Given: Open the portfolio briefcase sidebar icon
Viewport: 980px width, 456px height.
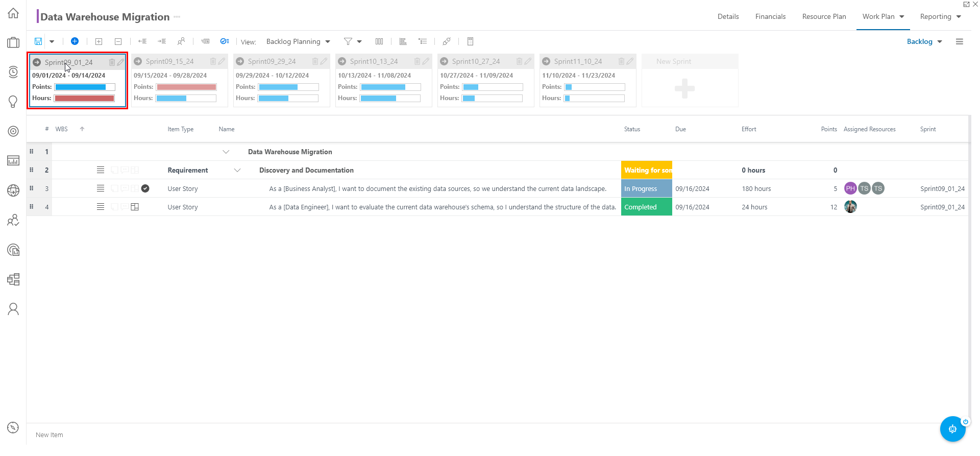Looking at the screenshot, I should [13, 42].
